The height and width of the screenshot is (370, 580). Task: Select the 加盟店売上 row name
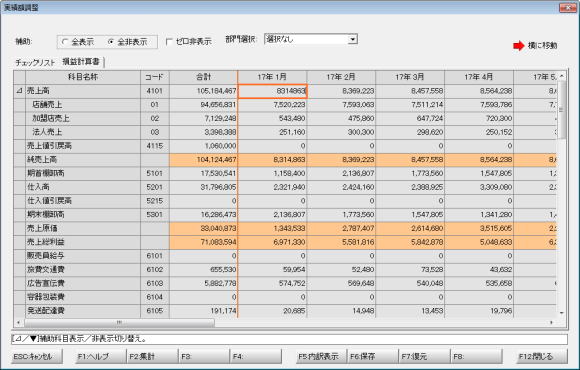click(x=51, y=118)
